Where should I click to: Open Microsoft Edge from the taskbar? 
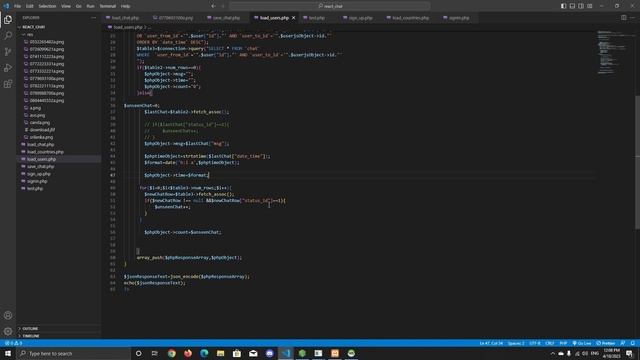click(204, 353)
